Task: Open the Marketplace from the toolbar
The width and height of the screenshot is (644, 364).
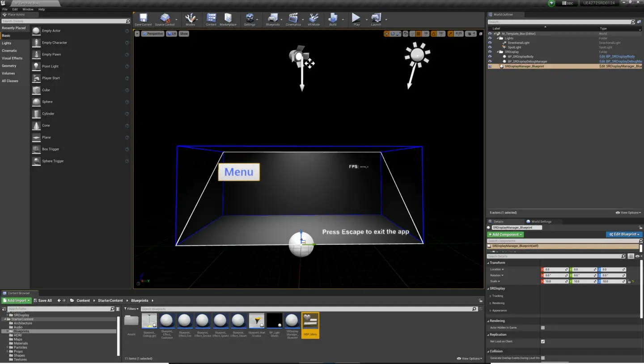Action: (228, 19)
